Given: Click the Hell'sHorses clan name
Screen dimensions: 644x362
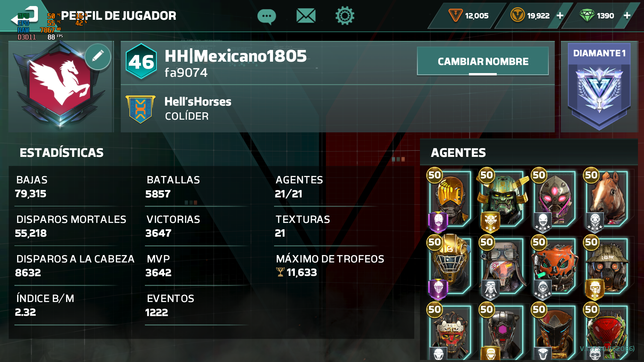Looking at the screenshot, I should coord(198,102).
